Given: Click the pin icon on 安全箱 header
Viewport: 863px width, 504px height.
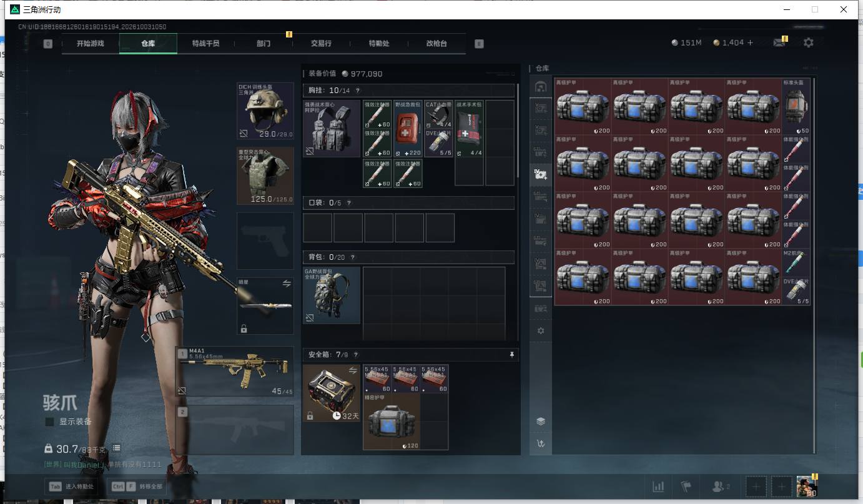Looking at the screenshot, I should pos(512,355).
